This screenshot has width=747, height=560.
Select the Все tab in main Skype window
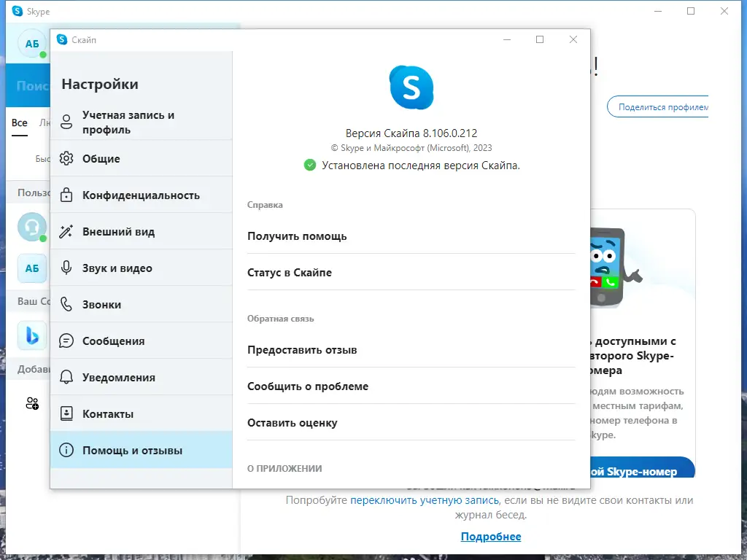click(20, 122)
